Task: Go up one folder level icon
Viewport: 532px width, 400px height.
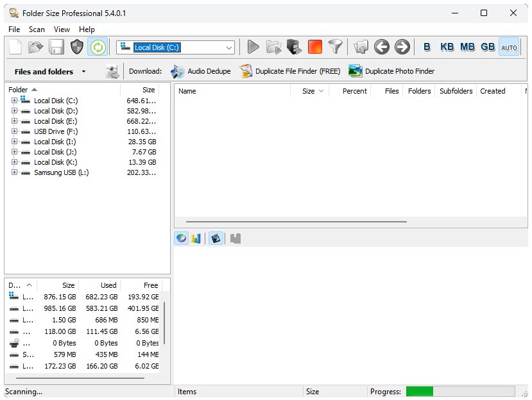Action: coord(361,47)
